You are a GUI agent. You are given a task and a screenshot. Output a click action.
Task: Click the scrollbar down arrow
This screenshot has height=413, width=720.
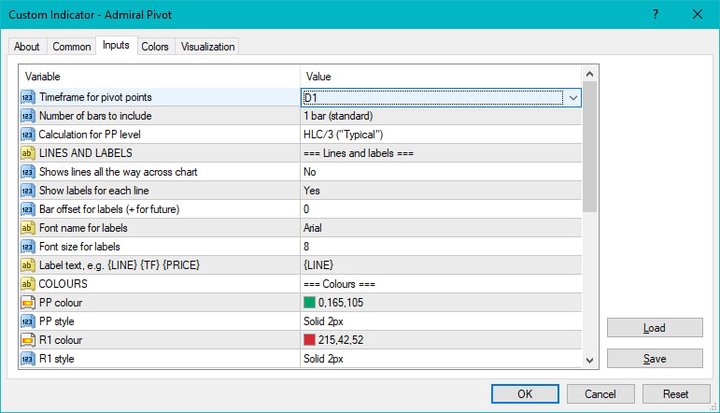pos(590,361)
